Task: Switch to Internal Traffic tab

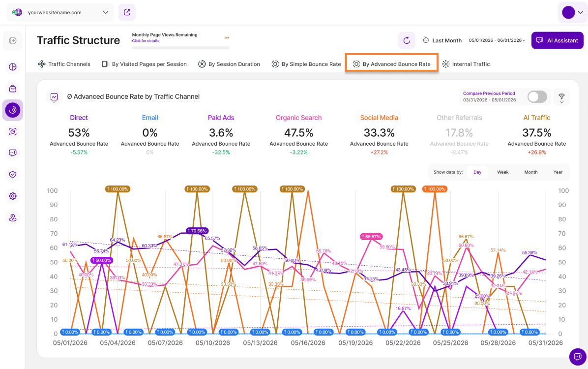Action: click(x=466, y=64)
